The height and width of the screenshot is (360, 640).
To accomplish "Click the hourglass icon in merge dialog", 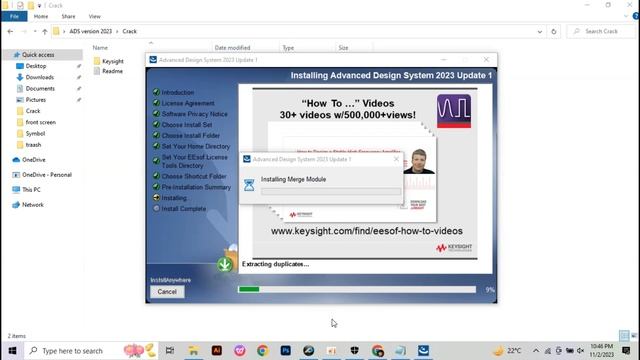I will [x=249, y=185].
